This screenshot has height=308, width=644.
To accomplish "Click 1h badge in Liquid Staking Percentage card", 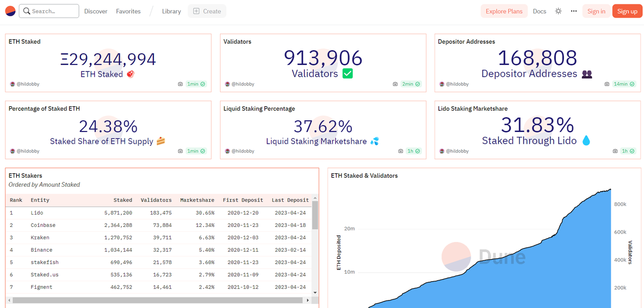I will (x=413, y=151).
